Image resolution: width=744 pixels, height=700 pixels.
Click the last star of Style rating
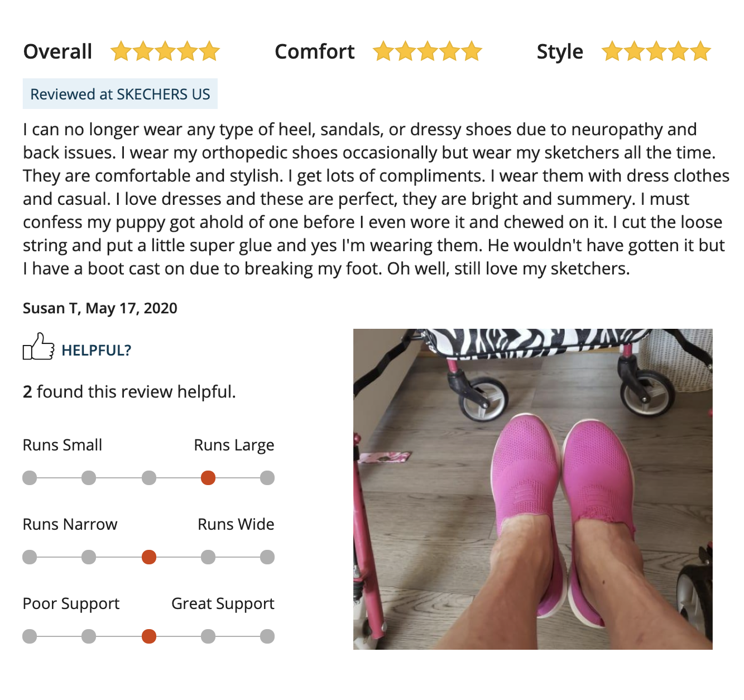[x=700, y=51]
